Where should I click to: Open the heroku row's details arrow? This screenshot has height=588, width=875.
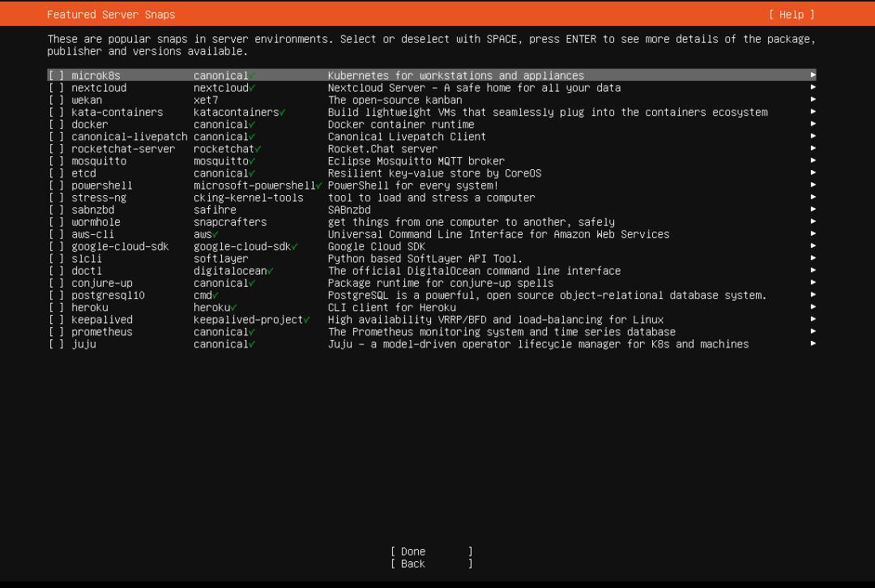813,308
